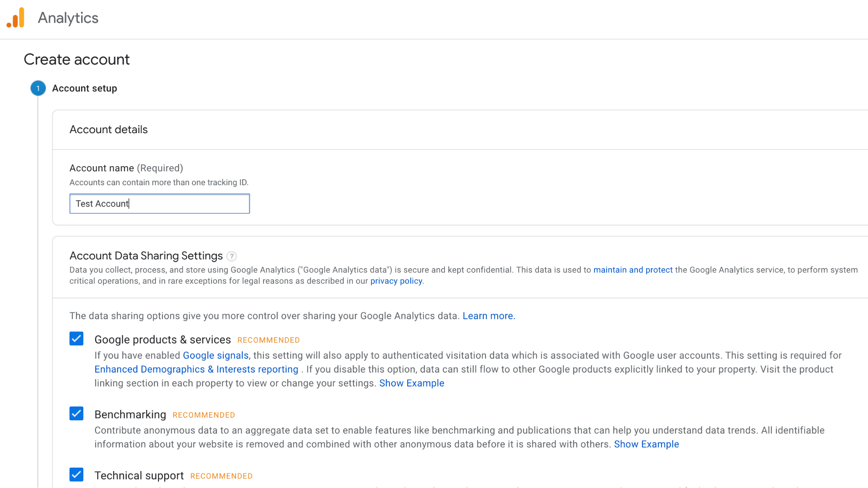This screenshot has width=868, height=488.
Task: Open the Data Sharing Settings help icon
Action: 232,256
